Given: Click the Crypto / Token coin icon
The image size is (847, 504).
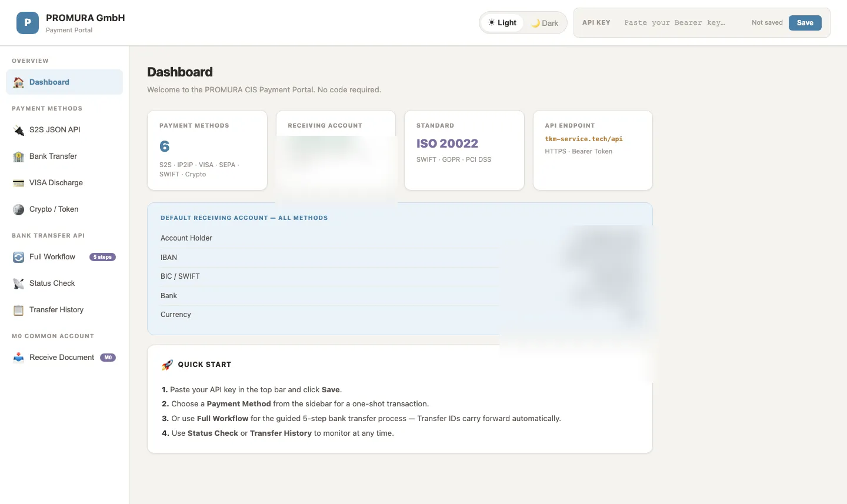Looking at the screenshot, I should coord(19,209).
